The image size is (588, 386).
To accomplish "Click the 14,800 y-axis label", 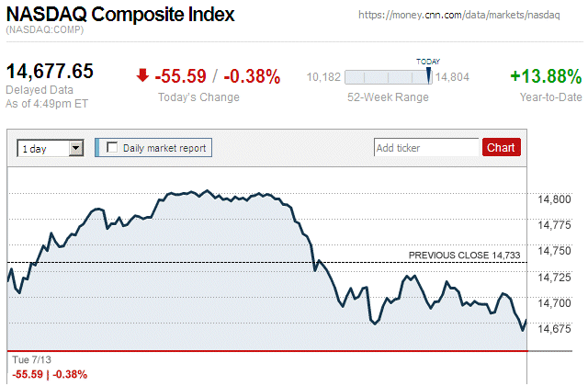I will (554, 199).
